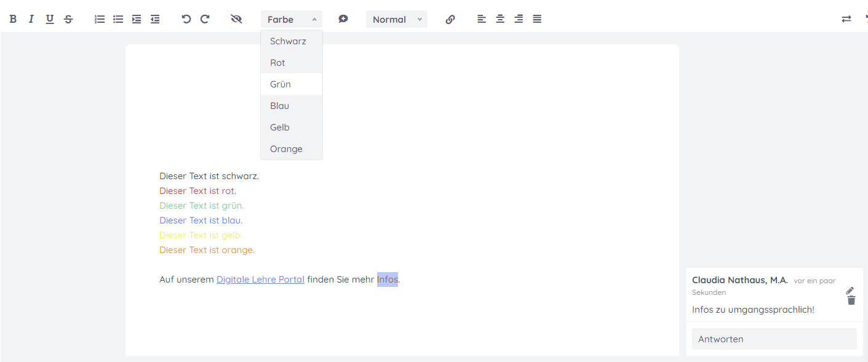Viewport: 868px width, 362px height.
Task: Insert a numbered list
Action: (100, 19)
